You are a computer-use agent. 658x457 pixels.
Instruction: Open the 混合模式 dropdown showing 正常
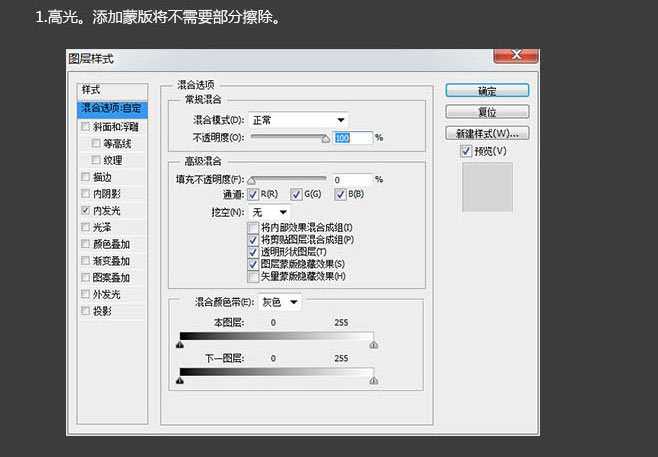[296, 120]
